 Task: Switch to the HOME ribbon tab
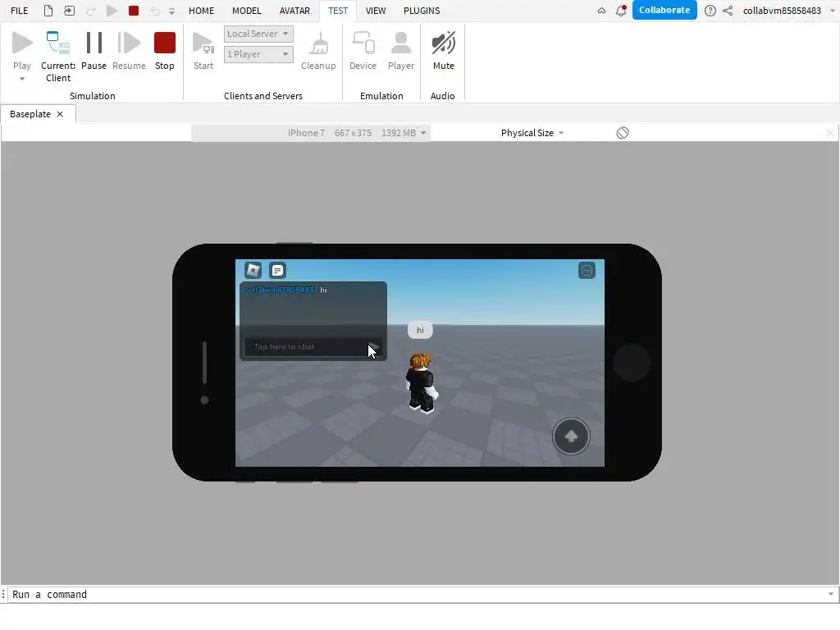pos(202,11)
